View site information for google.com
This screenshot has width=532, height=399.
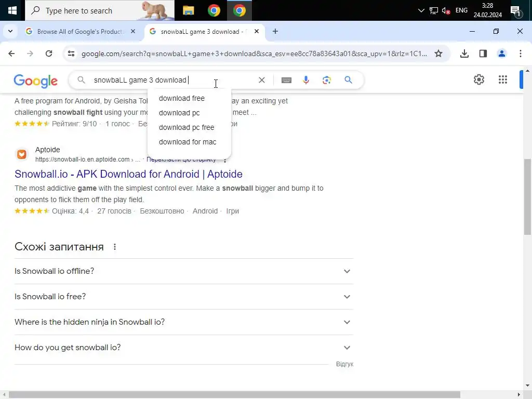pyautogui.click(x=71, y=54)
